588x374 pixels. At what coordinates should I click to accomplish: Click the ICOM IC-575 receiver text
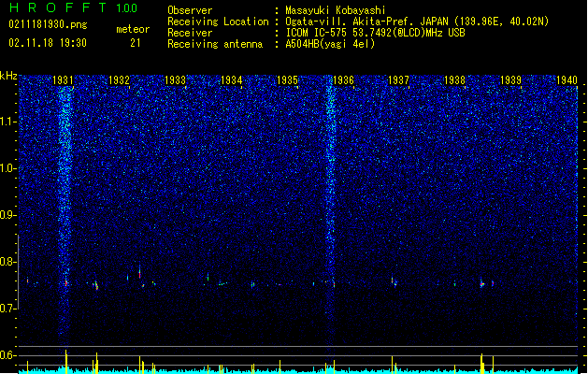click(375, 33)
